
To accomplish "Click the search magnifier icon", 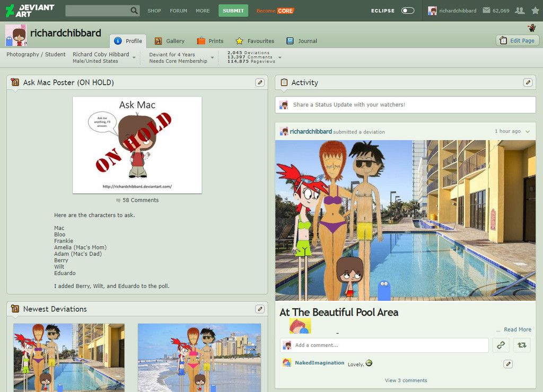I will [x=134, y=11].
